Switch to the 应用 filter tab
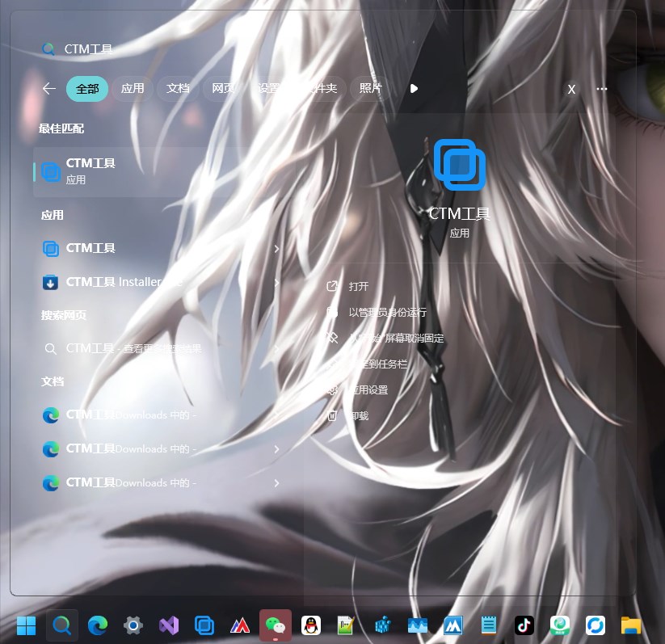 click(133, 88)
